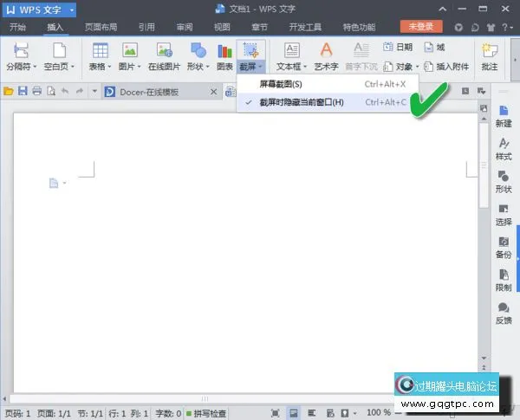This screenshot has height=420, width=520.
Task: Toggle spell check (拼写检查) in status bar
Action: pos(206,413)
